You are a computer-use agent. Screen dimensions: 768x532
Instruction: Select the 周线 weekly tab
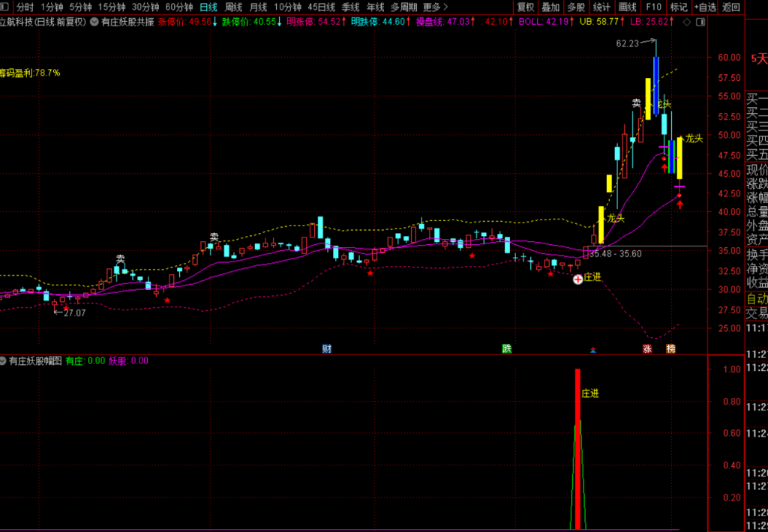233,7
